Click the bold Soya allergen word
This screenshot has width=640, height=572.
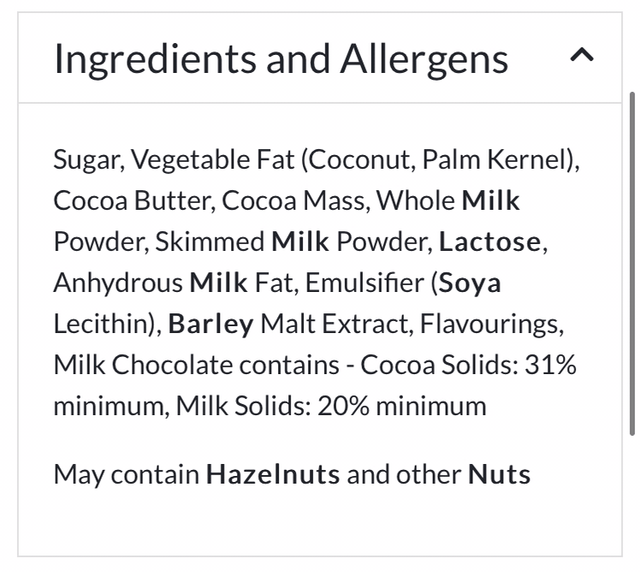coord(470,283)
